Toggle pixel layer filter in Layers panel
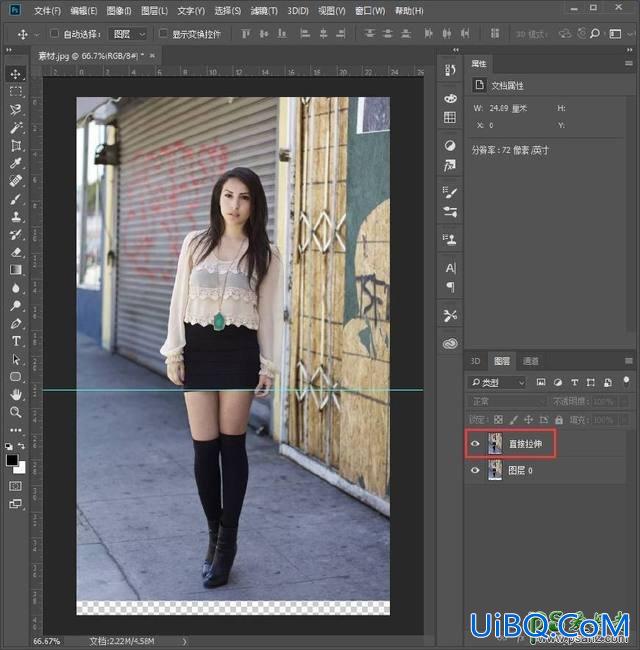The width and height of the screenshot is (640, 650). pyautogui.click(x=541, y=382)
